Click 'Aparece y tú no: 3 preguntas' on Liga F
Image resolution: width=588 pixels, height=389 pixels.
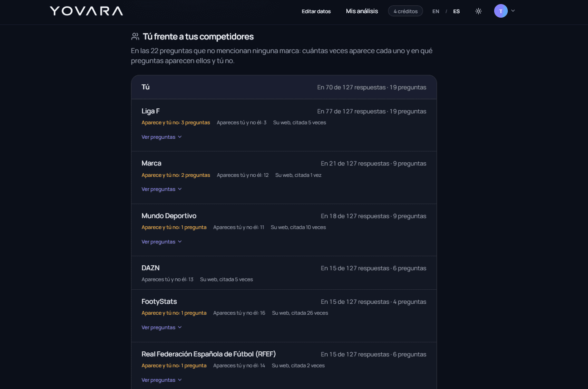point(176,122)
